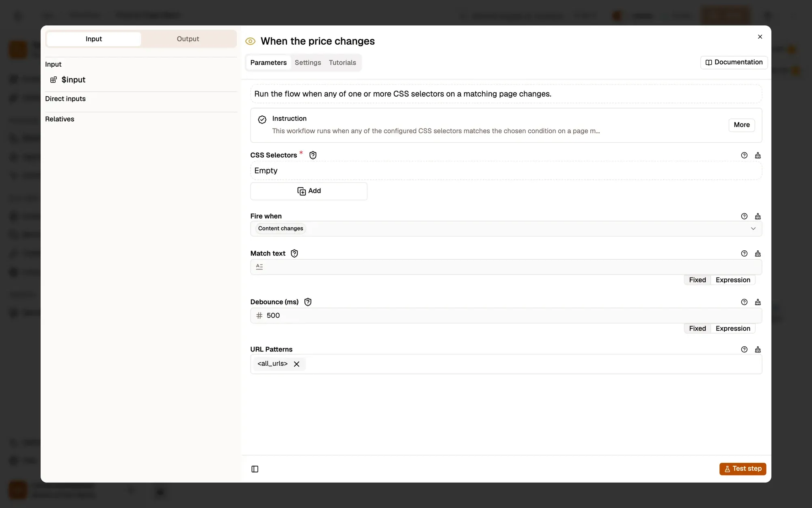Set Debounce mode to Fixed
This screenshot has height=508, width=812.
point(698,328)
